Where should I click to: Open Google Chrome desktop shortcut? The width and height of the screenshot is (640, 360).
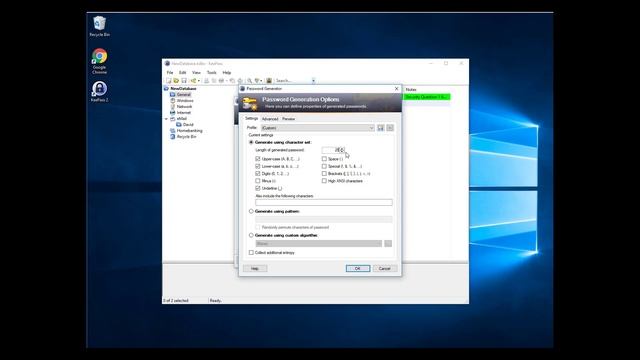100,61
